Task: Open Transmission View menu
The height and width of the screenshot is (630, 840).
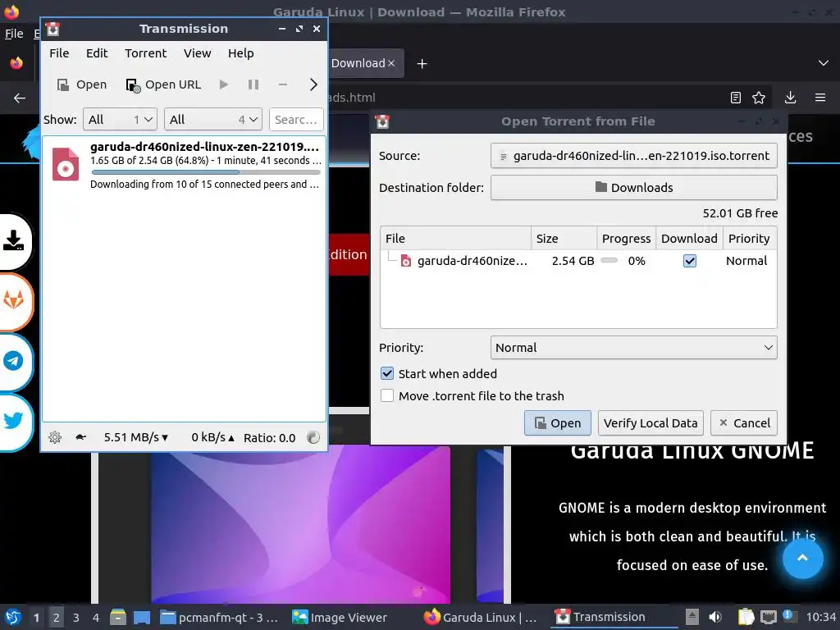Action: click(197, 53)
